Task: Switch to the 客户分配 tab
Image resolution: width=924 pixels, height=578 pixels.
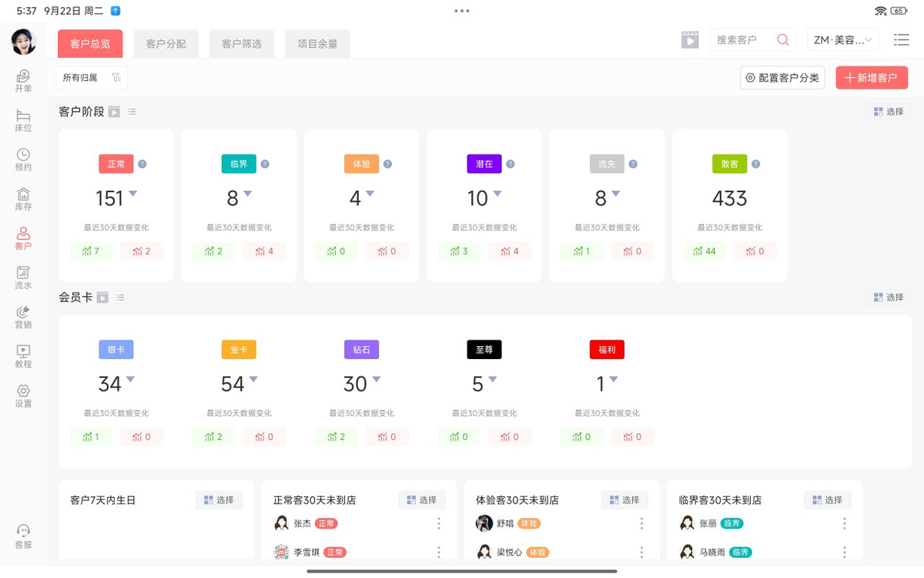Action: [x=166, y=44]
